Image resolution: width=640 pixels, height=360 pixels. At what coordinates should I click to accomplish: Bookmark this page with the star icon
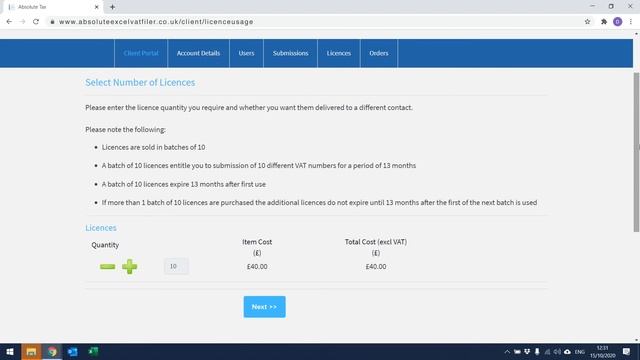587,22
